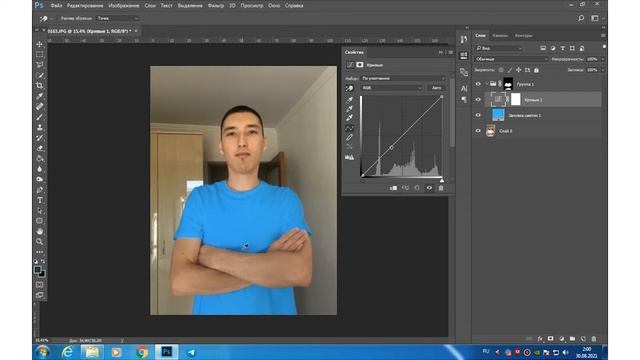Select the Rectangular Marquee tool
640x360 pixels.
(40, 54)
